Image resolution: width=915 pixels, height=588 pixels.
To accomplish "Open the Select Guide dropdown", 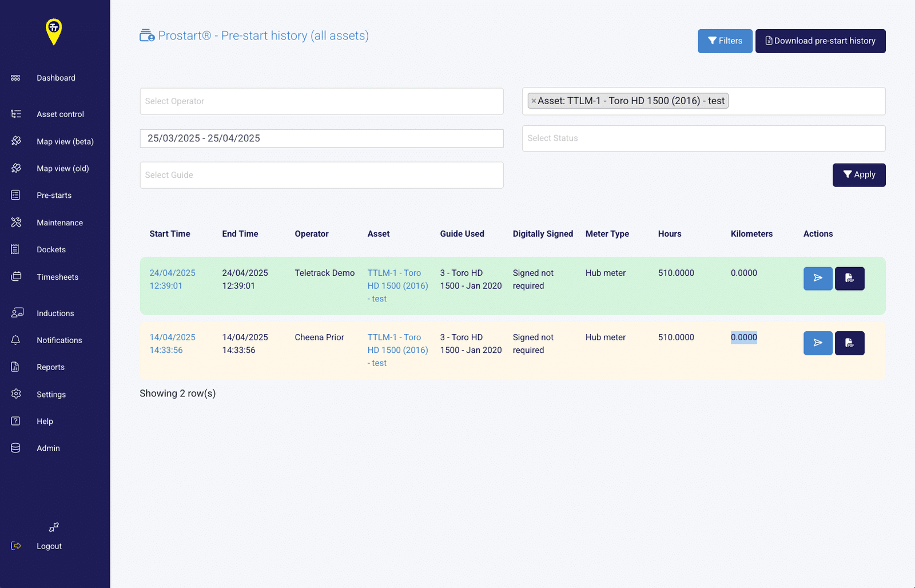I will point(321,175).
